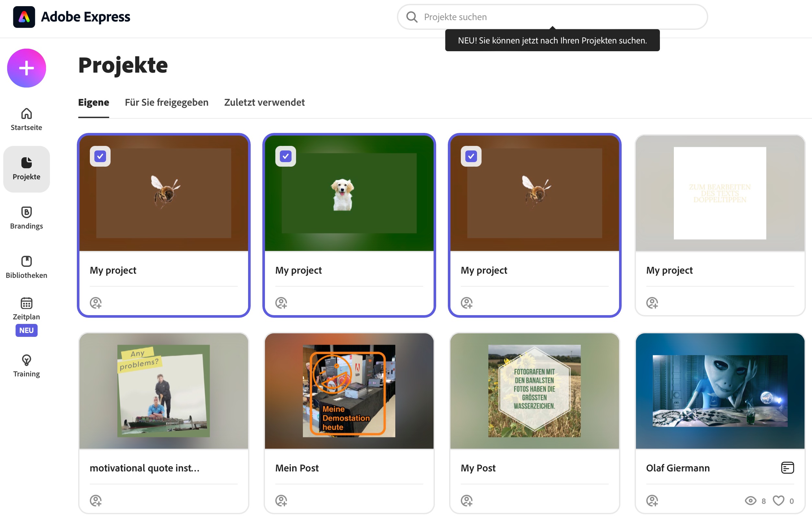Click the purple plus create button
Screen dimensions: 812x522
(27, 68)
